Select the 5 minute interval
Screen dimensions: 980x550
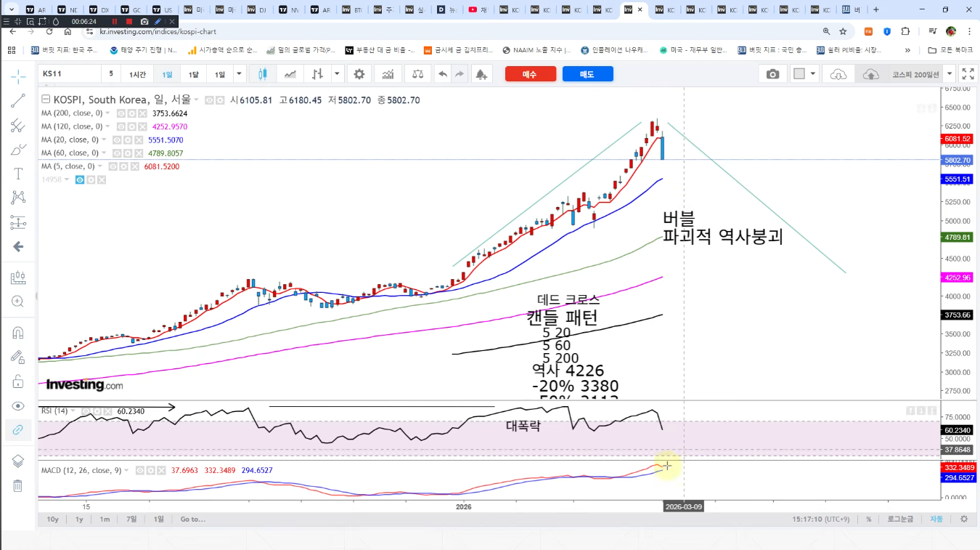click(111, 74)
